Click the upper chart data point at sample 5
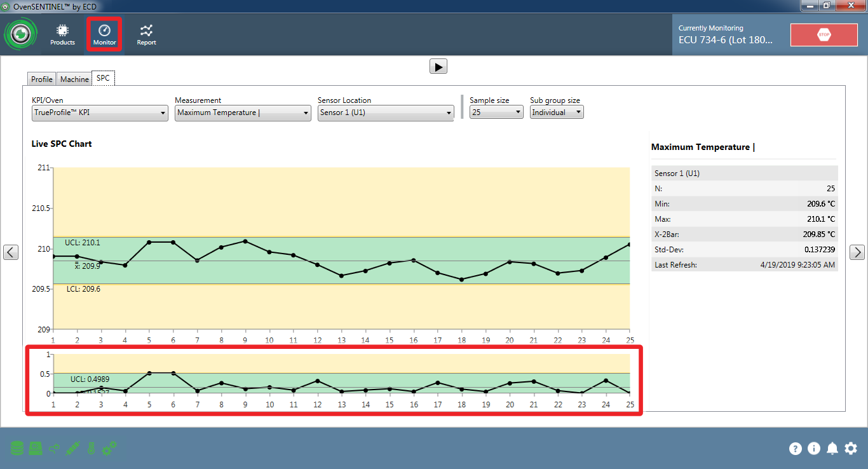The image size is (868, 469). (149, 242)
